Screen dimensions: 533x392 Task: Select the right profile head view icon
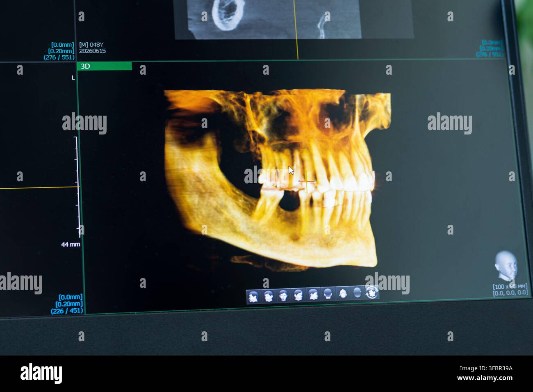[x=313, y=295]
